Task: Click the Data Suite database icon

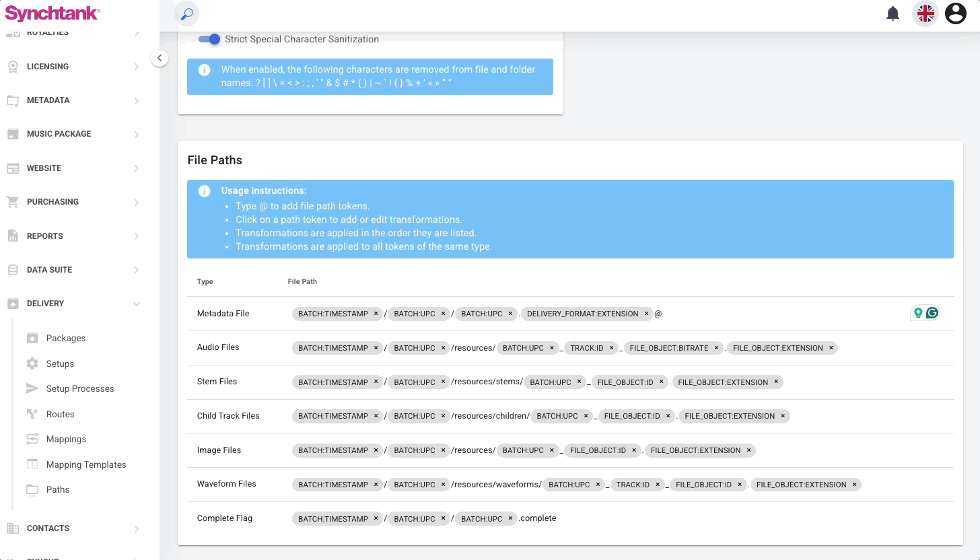Action: 13,270
